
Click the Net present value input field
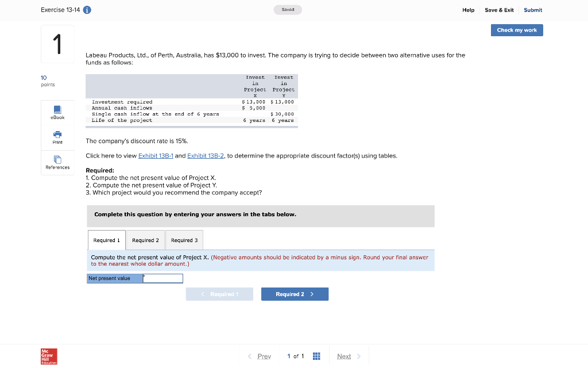pyautogui.click(x=163, y=278)
